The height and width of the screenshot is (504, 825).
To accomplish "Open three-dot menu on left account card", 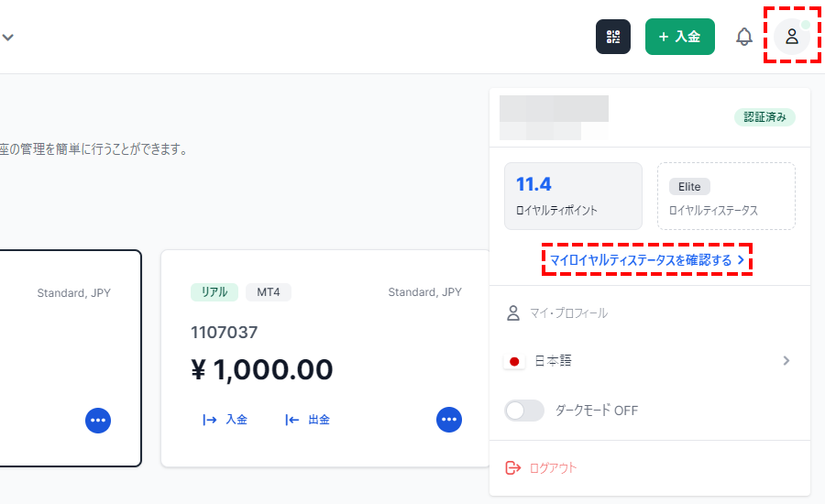I will click(x=98, y=421).
